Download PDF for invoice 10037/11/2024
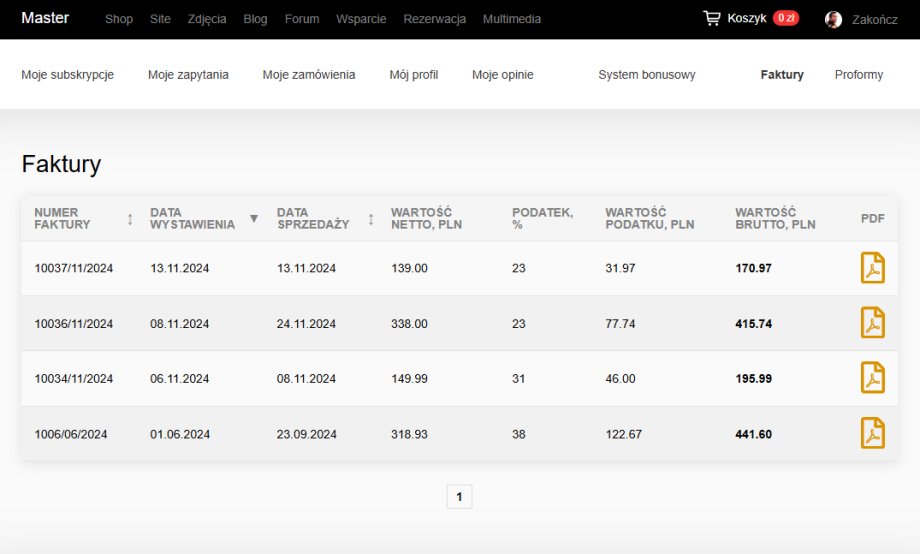Viewport: 920px width, 554px height. [872, 268]
